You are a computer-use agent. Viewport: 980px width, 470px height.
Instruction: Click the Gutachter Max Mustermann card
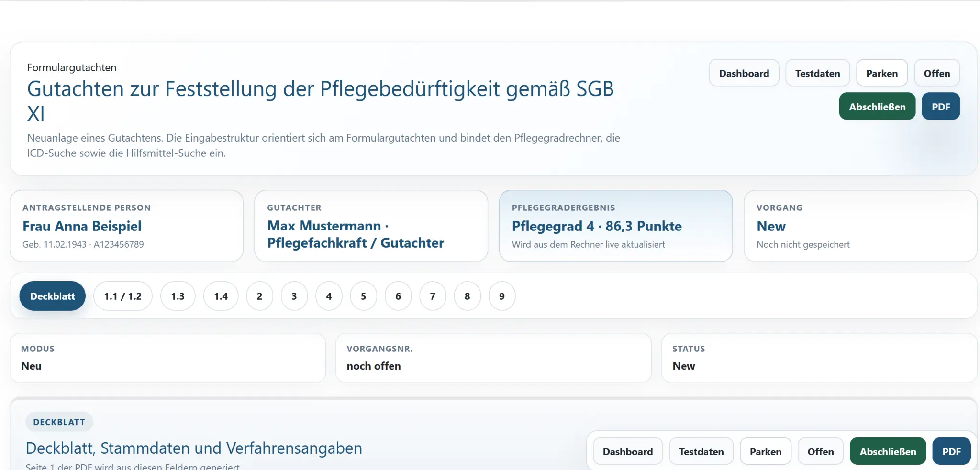[371, 226]
